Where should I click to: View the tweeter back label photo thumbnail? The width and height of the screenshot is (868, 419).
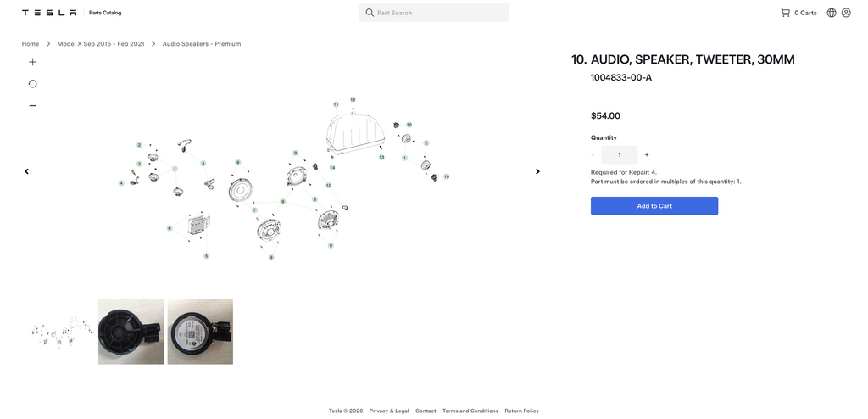click(200, 332)
